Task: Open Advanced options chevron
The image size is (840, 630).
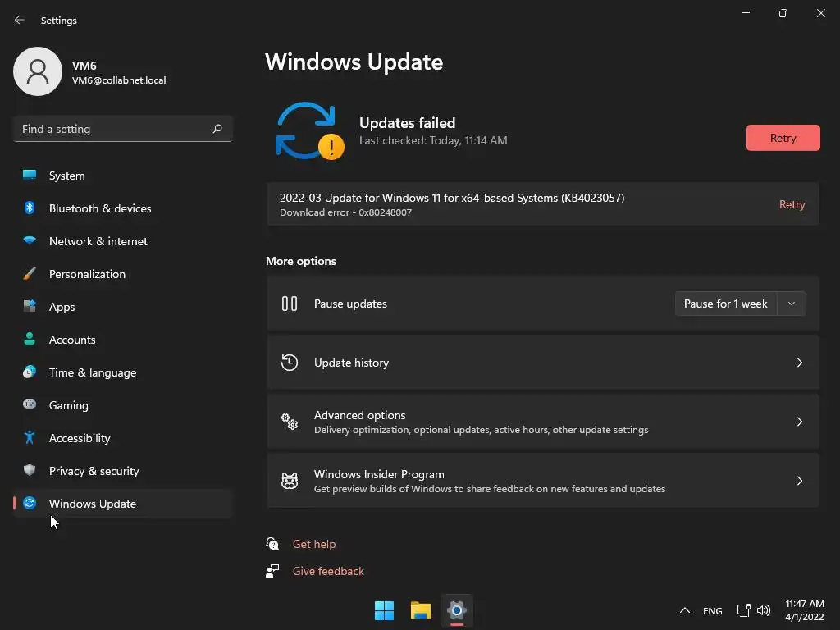Action: click(799, 422)
